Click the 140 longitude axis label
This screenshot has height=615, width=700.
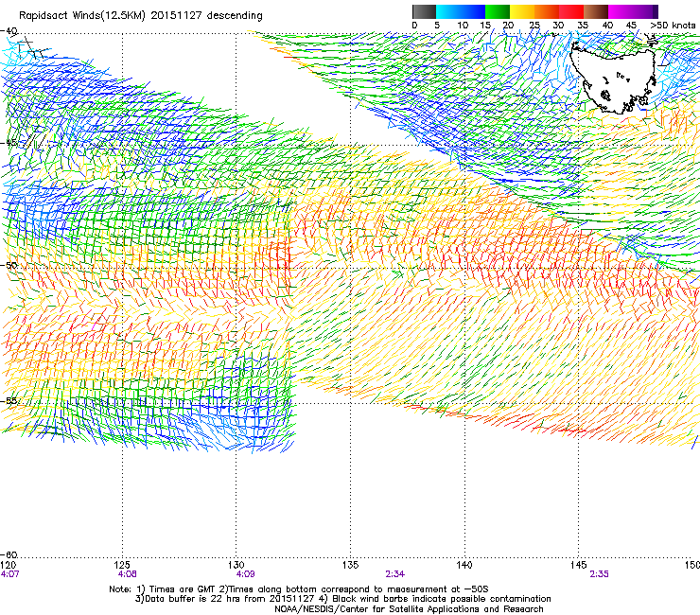(x=464, y=565)
